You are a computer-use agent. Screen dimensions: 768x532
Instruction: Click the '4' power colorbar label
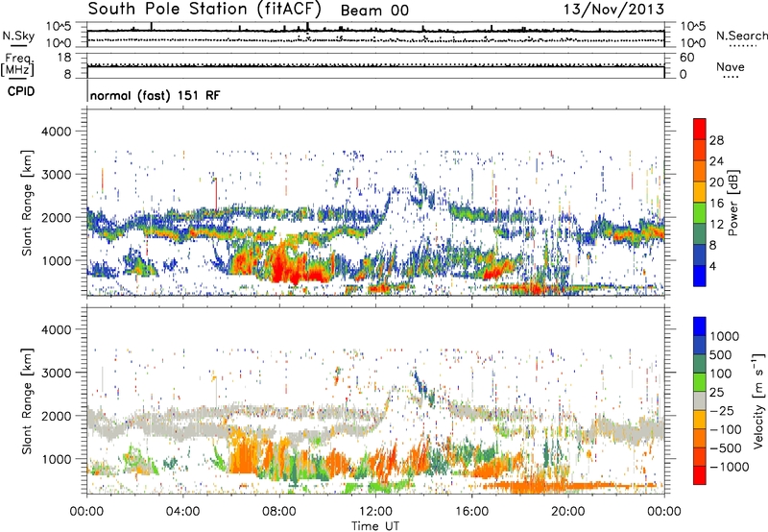click(x=712, y=267)
